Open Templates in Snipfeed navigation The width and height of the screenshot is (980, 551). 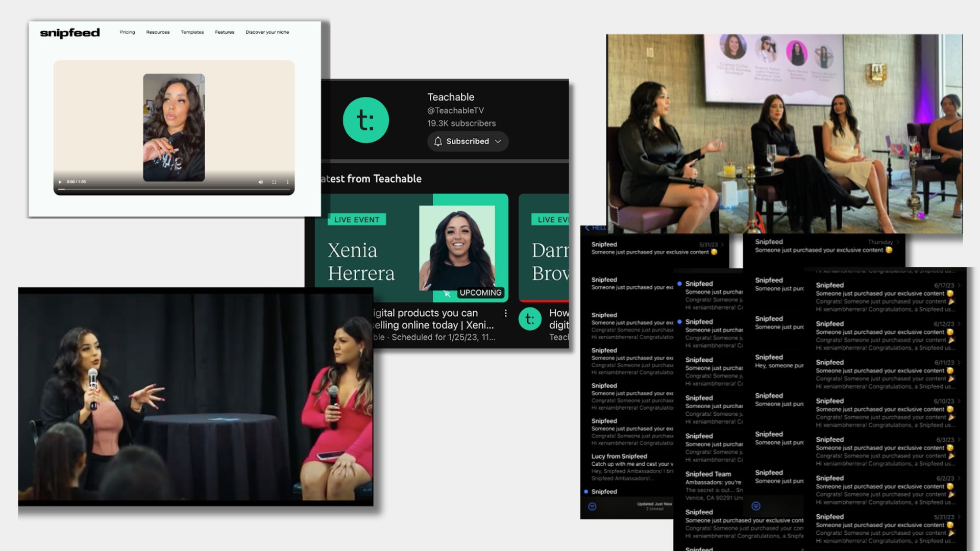[x=192, y=32]
